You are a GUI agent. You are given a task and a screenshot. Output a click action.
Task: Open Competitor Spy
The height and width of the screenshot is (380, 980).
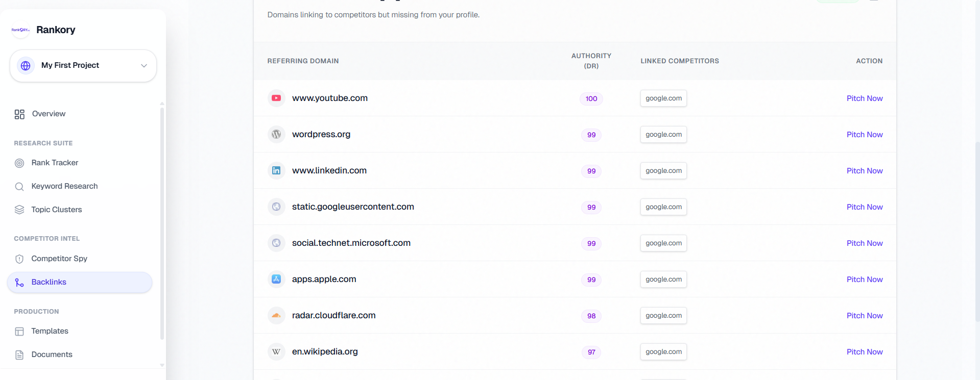(59, 259)
